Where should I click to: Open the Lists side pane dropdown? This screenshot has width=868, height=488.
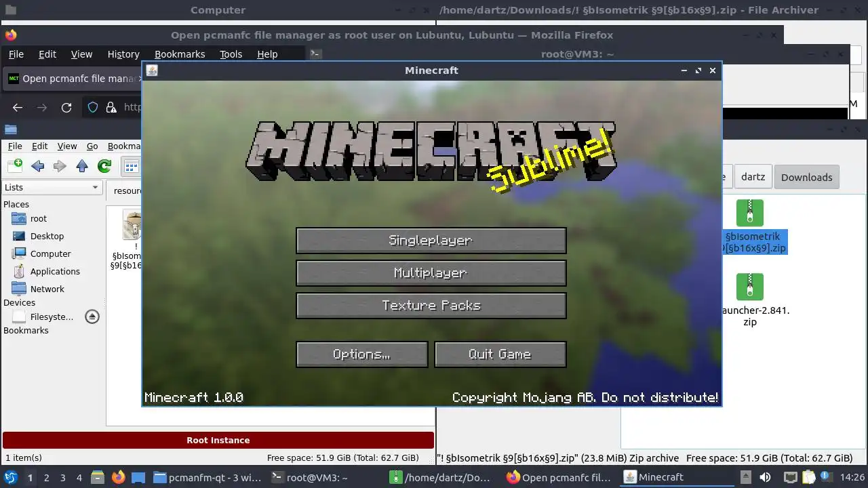(x=52, y=187)
